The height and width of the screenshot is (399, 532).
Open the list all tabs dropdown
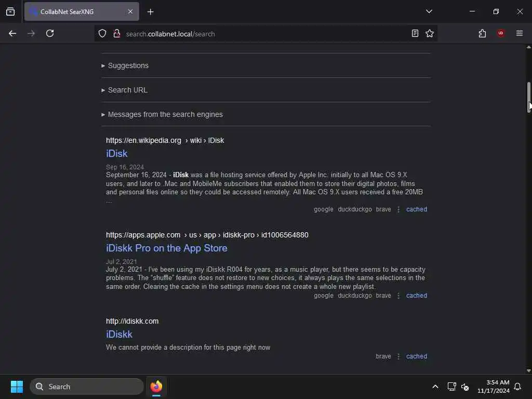[429, 11]
